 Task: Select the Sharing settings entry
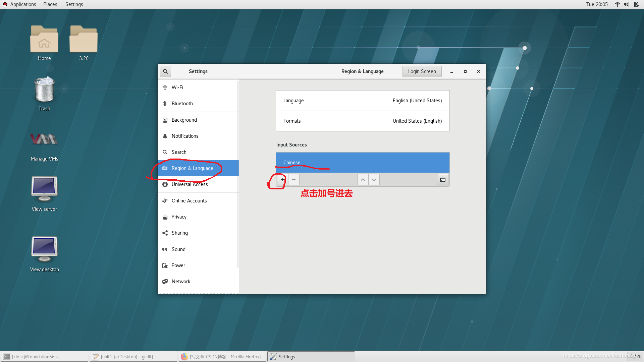click(x=180, y=233)
